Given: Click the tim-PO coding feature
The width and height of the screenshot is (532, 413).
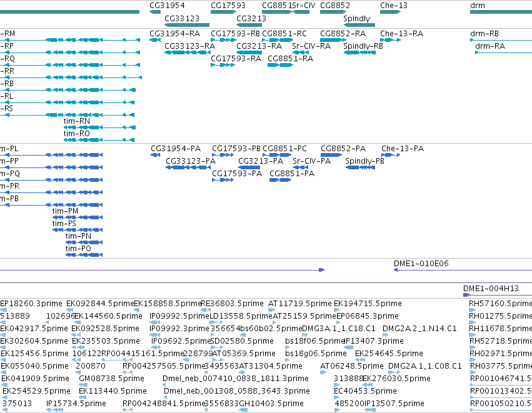Looking at the screenshot, I should click(x=84, y=255).
